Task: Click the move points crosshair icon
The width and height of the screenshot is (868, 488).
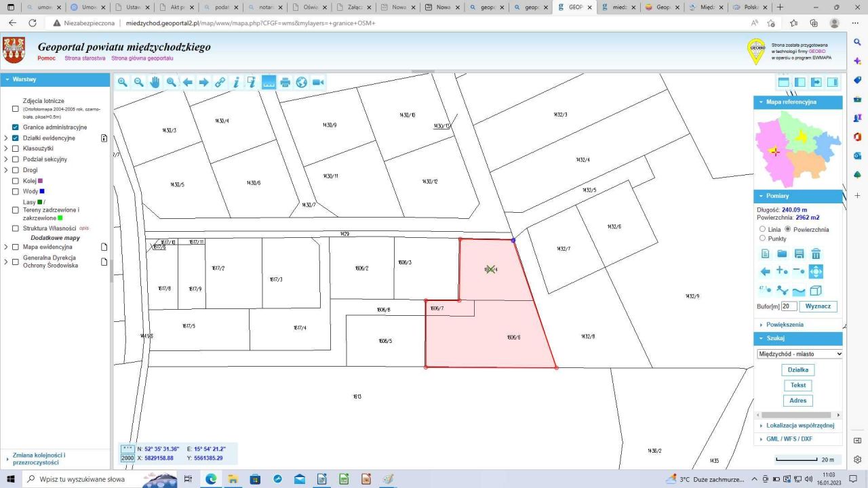Action: 816,271
